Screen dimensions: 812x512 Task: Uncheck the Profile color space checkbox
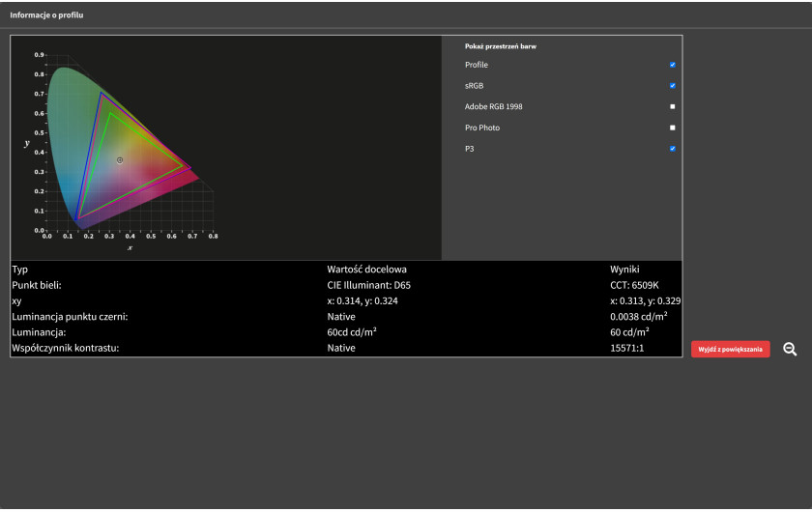(672, 65)
